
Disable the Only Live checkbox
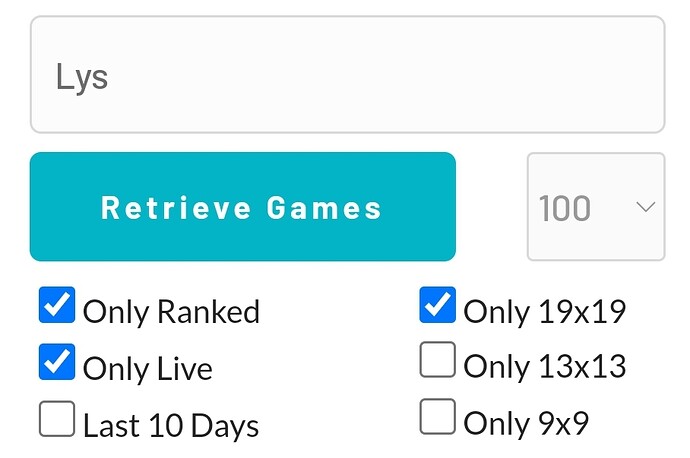coord(57,362)
